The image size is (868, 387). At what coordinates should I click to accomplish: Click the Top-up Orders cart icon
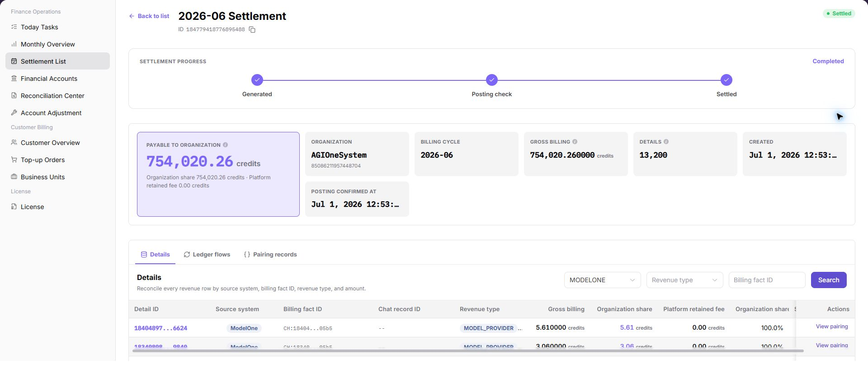(x=14, y=160)
